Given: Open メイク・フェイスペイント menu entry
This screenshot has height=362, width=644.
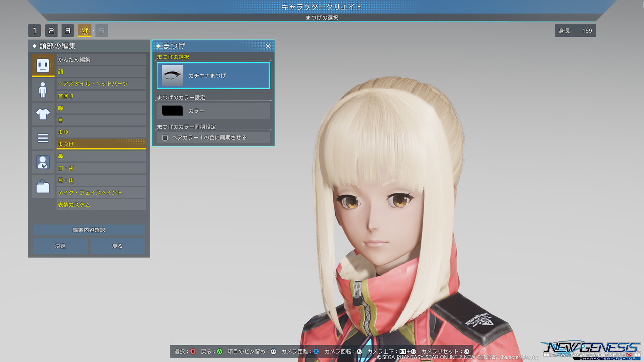Looking at the screenshot, I should (101, 193).
